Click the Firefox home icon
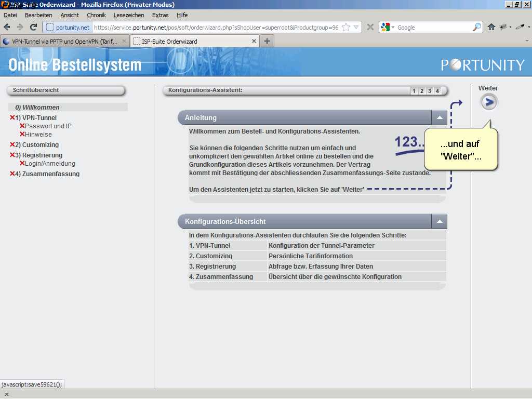 491,27
